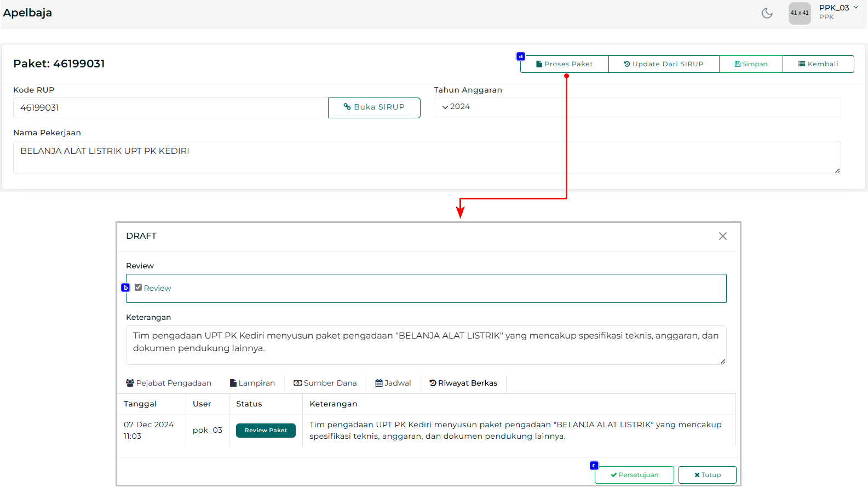Click the 41x41 user avatar thumbnail
Viewport: 868px width, 493px height.
[x=799, y=13]
